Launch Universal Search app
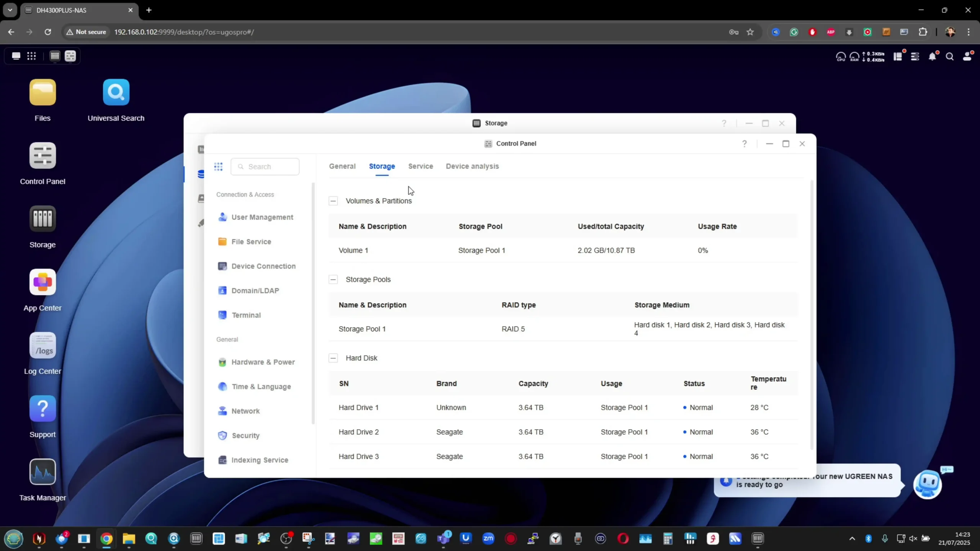 pos(116,92)
